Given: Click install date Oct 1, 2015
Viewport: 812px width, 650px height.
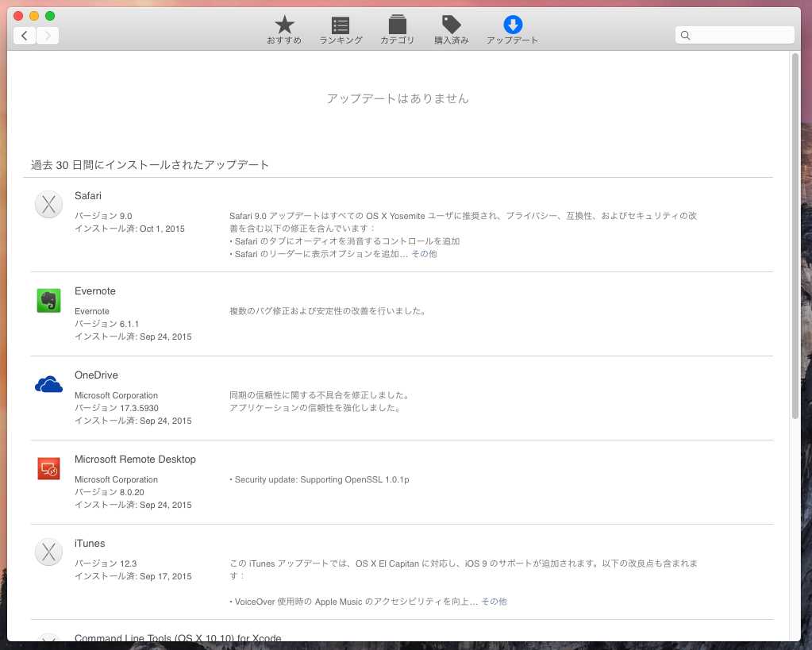Looking at the screenshot, I should [162, 229].
